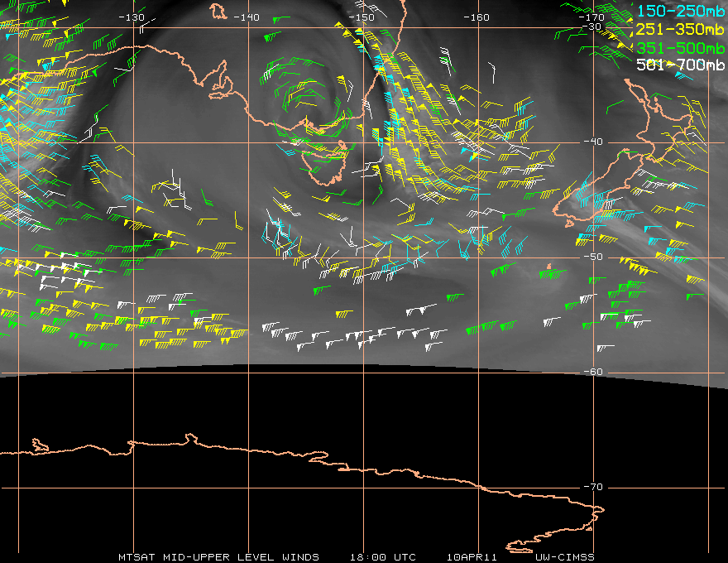Click the cyan 150-250mb legend label
The height and width of the screenshot is (563, 728).
point(680,11)
